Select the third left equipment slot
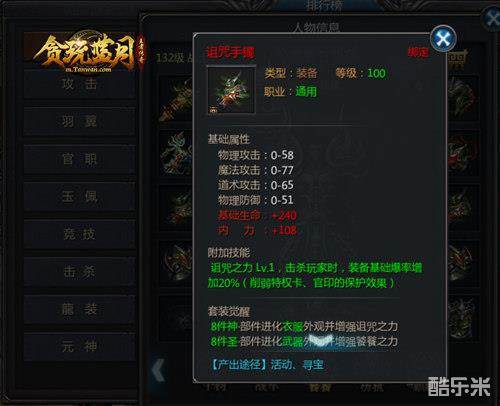 (176, 208)
